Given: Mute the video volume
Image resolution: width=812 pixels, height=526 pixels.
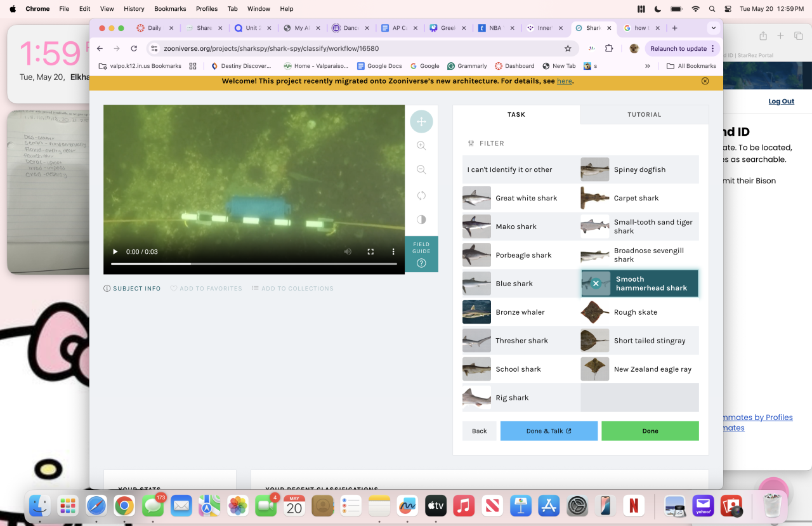Looking at the screenshot, I should [x=348, y=252].
